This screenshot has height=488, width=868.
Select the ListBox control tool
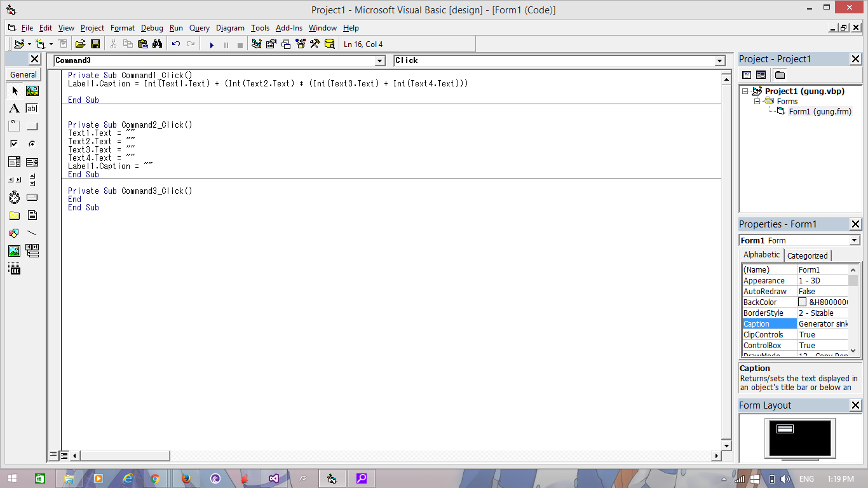click(x=32, y=162)
